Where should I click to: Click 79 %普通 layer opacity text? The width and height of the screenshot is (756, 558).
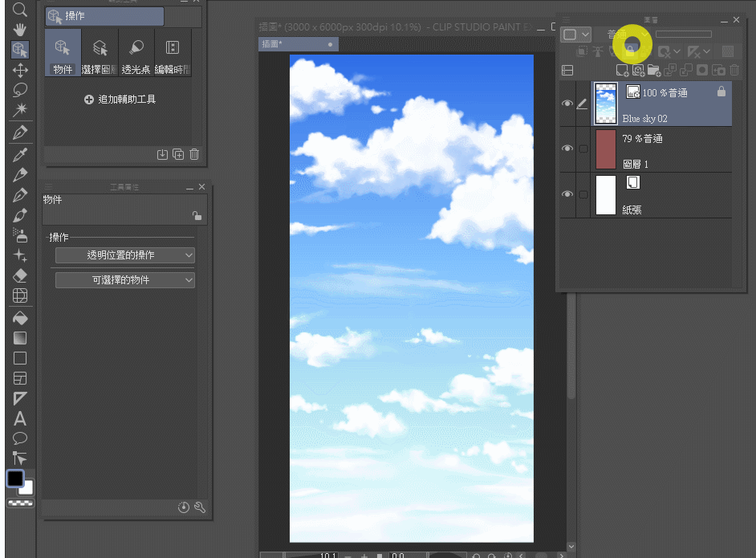(x=642, y=139)
